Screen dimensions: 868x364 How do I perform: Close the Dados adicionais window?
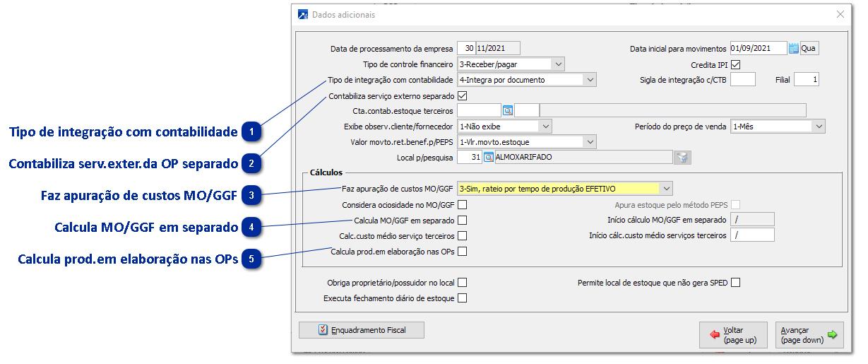840,14
